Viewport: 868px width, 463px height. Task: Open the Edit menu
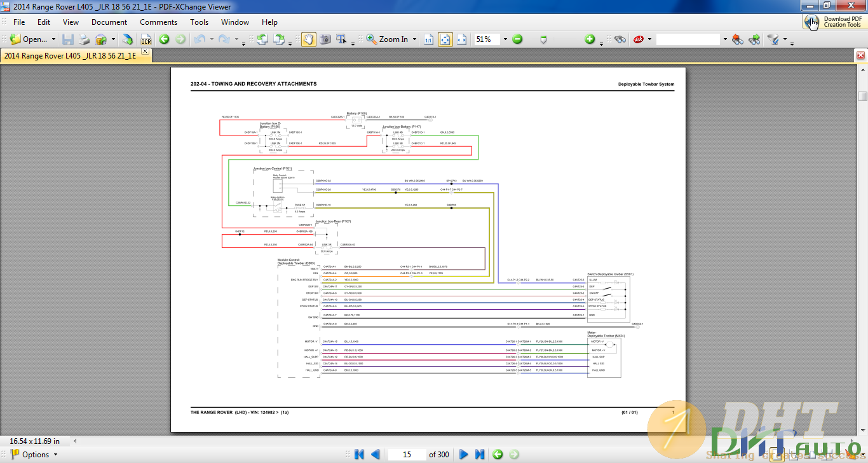click(x=44, y=22)
